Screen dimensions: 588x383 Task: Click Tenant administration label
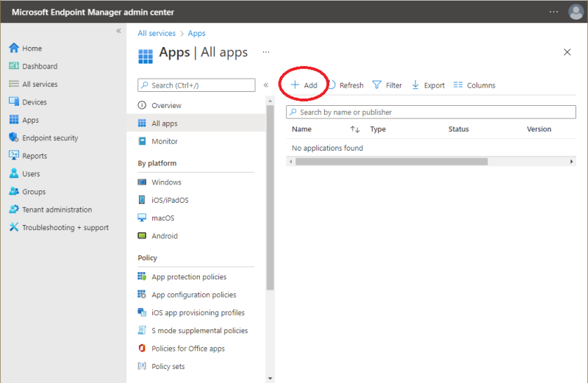tap(57, 210)
